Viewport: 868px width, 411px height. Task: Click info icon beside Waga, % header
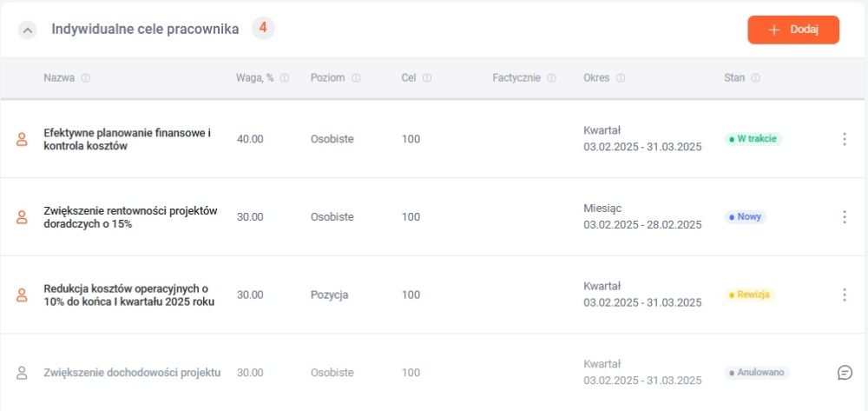click(285, 78)
